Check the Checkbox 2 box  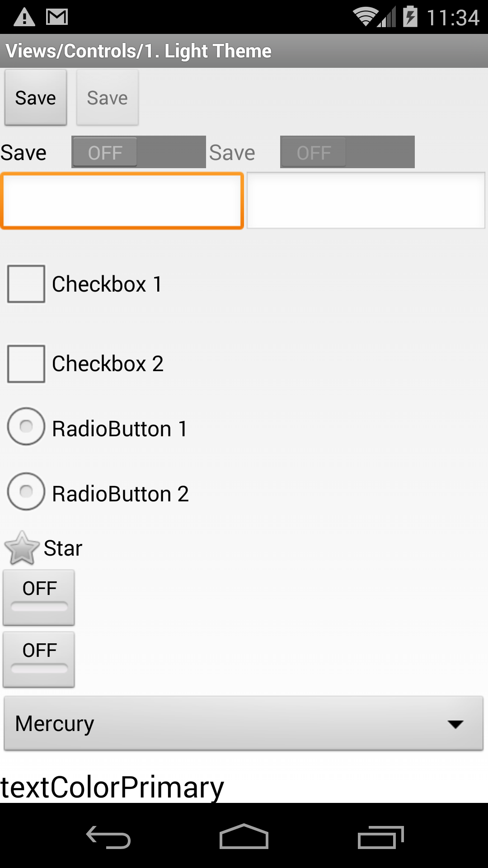[x=26, y=363]
